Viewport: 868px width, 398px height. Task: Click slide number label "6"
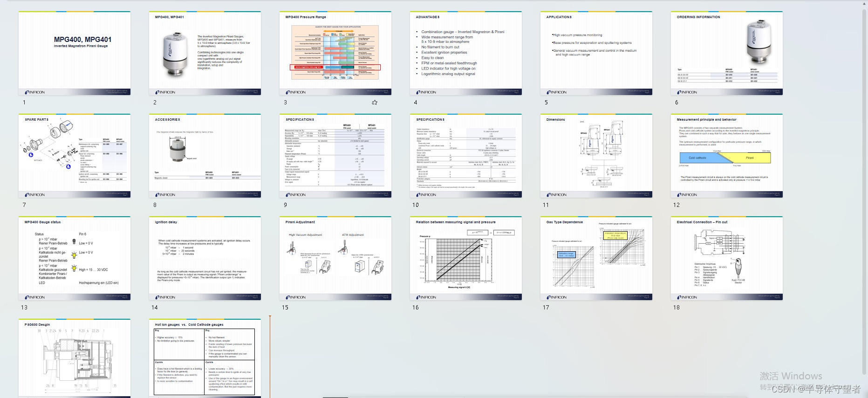677,102
